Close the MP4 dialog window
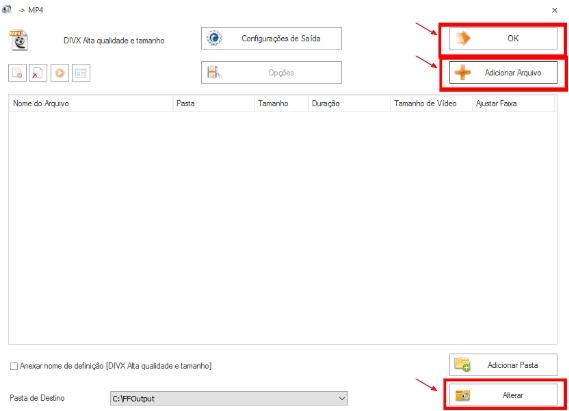 click(554, 10)
